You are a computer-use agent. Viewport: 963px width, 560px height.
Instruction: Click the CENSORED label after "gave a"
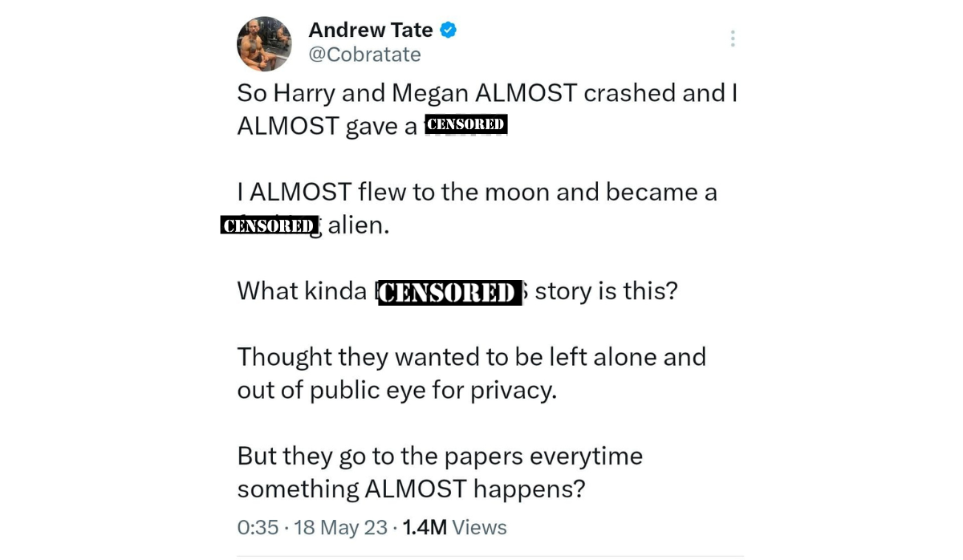pos(466,124)
